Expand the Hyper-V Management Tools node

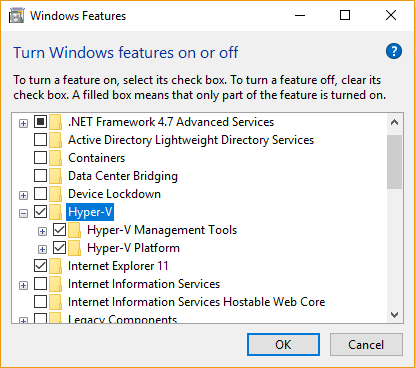pos(42,231)
